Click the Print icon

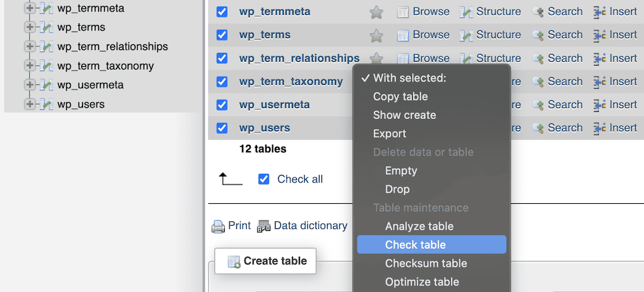[x=218, y=226]
